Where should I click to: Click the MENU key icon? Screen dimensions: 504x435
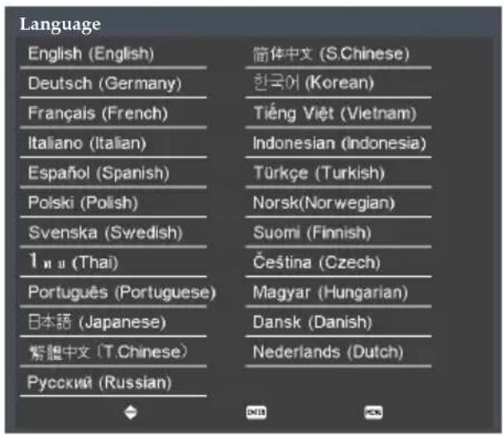point(373,412)
